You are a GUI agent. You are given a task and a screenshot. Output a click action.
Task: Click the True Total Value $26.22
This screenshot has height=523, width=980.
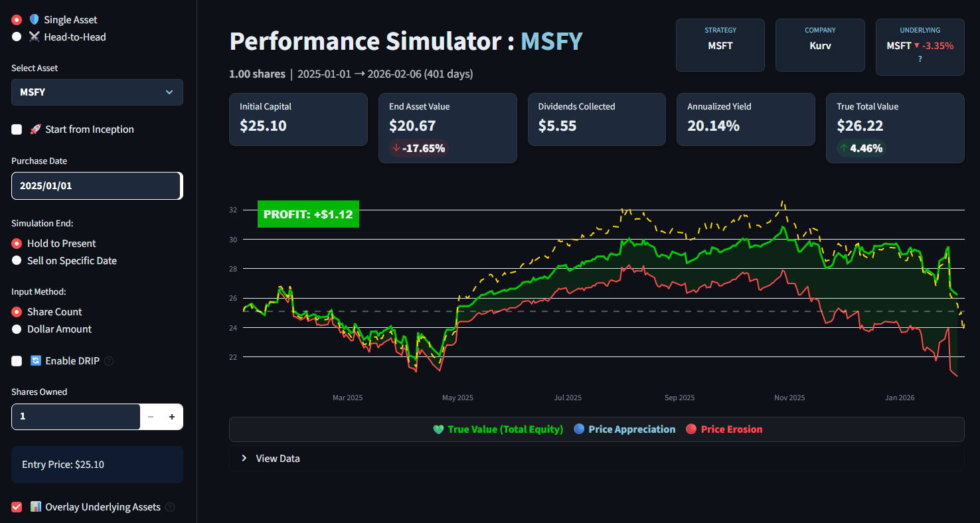coord(860,126)
